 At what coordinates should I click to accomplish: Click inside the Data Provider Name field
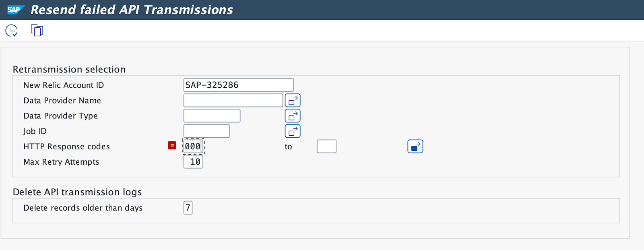pyautogui.click(x=233, y=100)
